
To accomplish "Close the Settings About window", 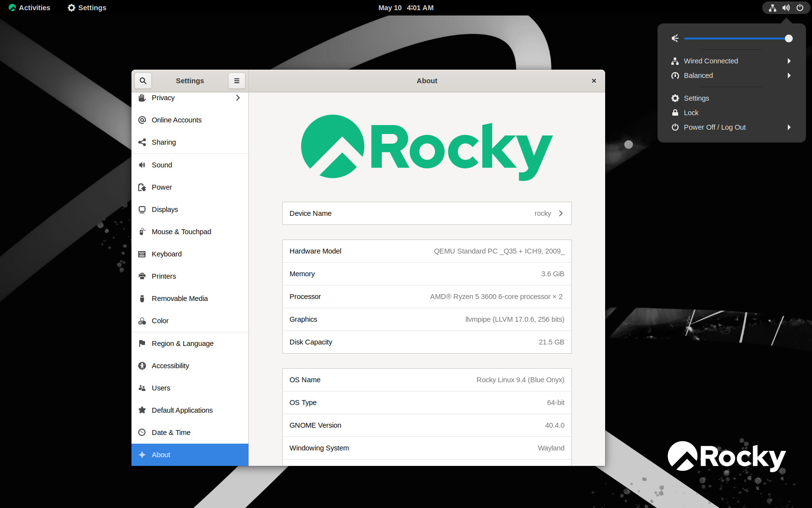I will (x=594, y=81).
